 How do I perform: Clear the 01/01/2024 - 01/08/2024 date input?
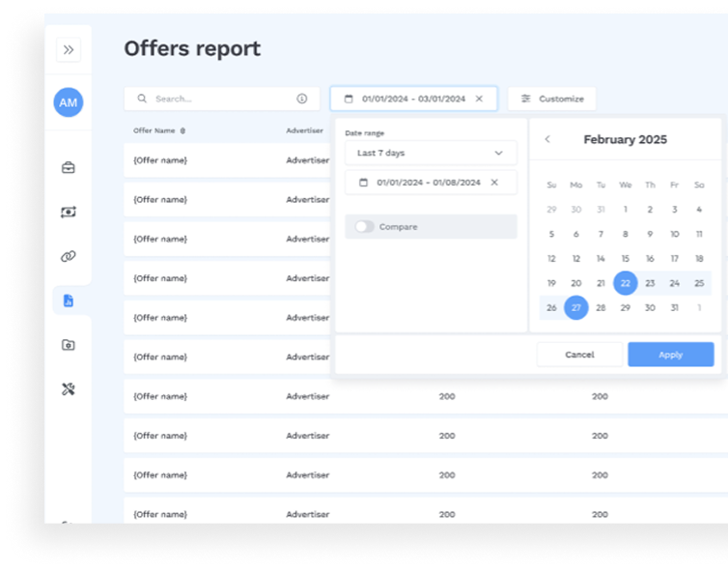(494, 182)
